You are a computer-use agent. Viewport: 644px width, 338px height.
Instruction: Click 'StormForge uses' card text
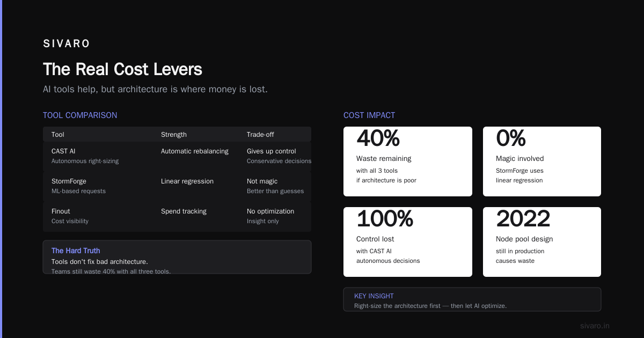[x=519, y=171]
